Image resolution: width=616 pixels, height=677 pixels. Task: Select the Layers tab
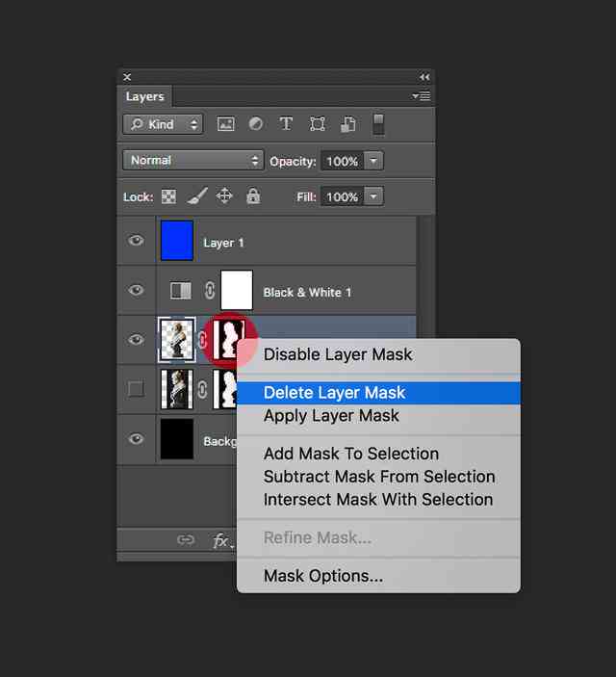tap(145, 96)
